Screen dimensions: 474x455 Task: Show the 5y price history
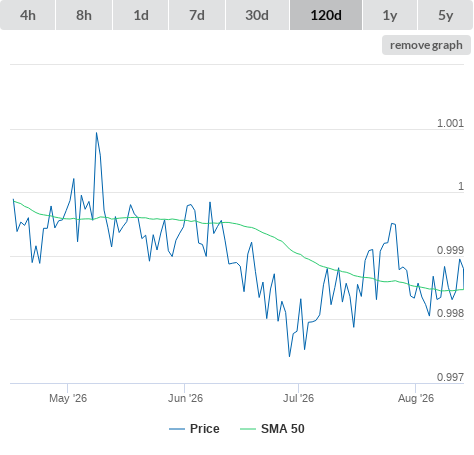point(446,15)
